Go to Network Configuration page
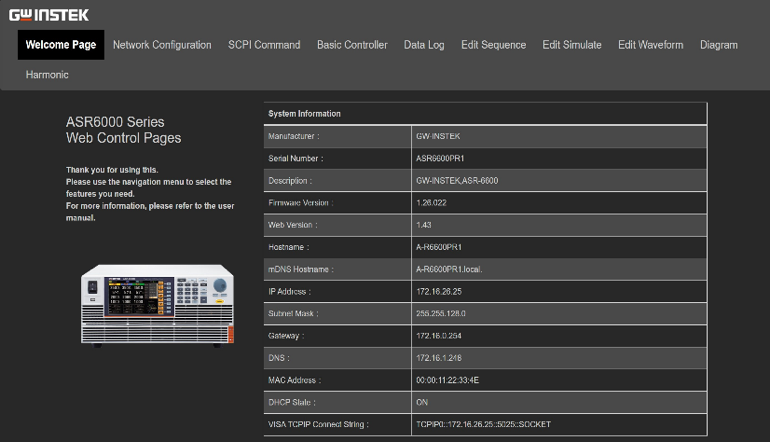The height and width of the screenshot is (442, 770). [x=162, y=45]
